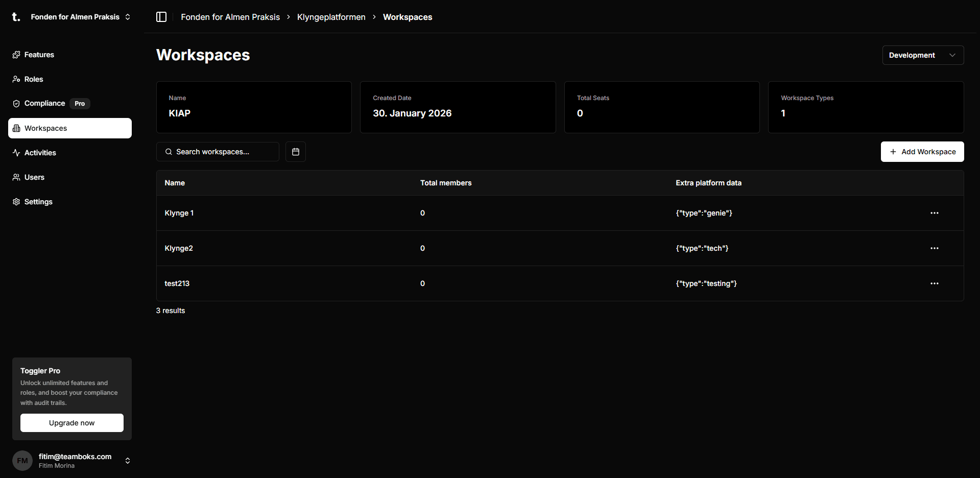Toggle the sidebar panel icon
Viewport: 980px width, 478px height.
point(161,17)
